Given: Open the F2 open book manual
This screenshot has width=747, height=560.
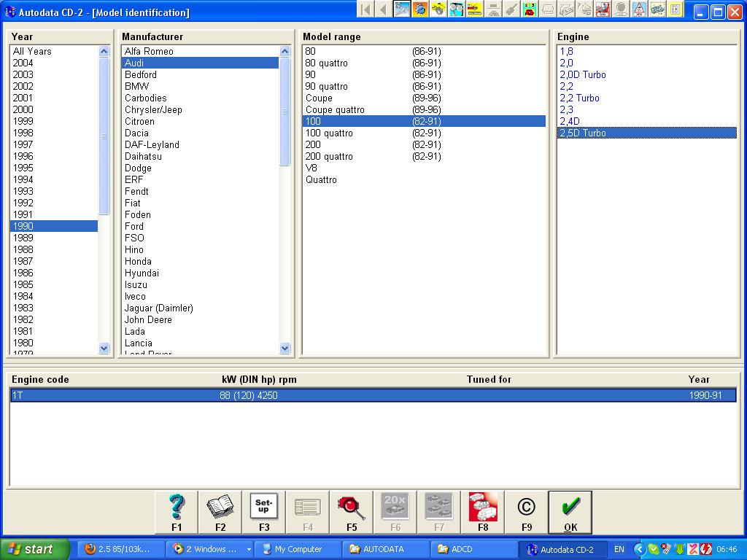Looking at the screenshot, I should (x=220, y=513).
